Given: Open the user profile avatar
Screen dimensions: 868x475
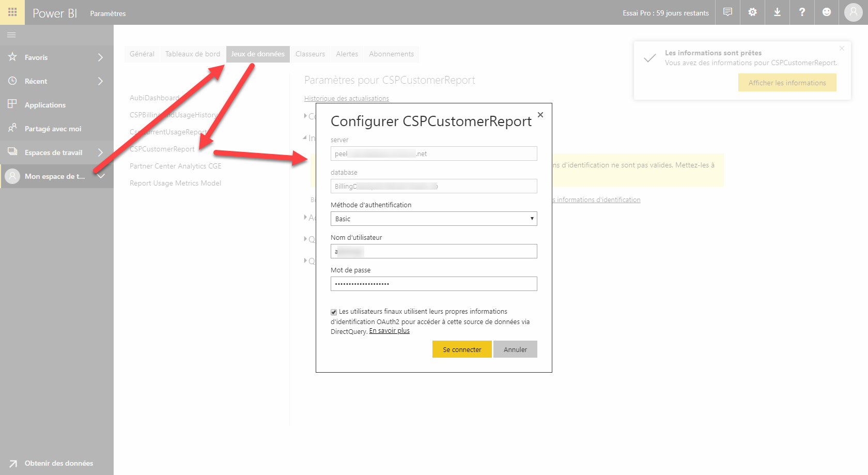Looking at the screenshot, I should [x=854, y=12].
